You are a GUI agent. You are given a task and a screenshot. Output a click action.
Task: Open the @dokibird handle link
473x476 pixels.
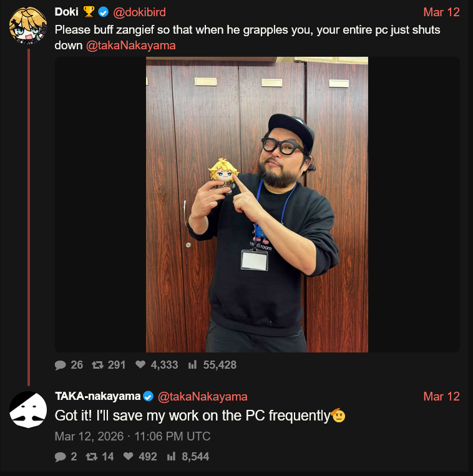139,12
